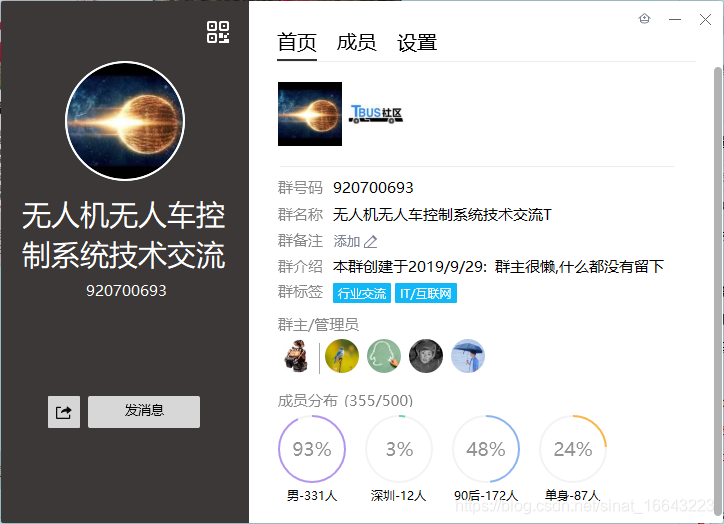Open the admin avatar with blue bird

(x=342, y=356)
